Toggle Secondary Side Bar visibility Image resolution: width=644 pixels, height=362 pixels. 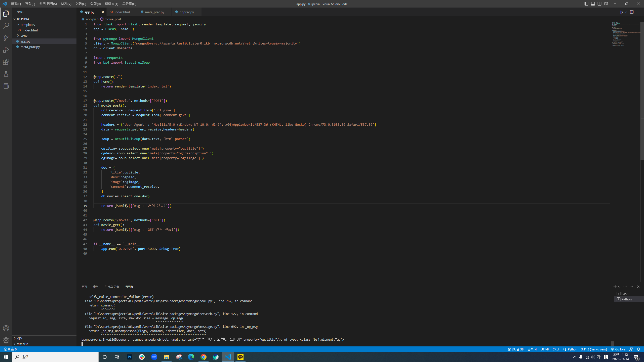coord(599,4)
